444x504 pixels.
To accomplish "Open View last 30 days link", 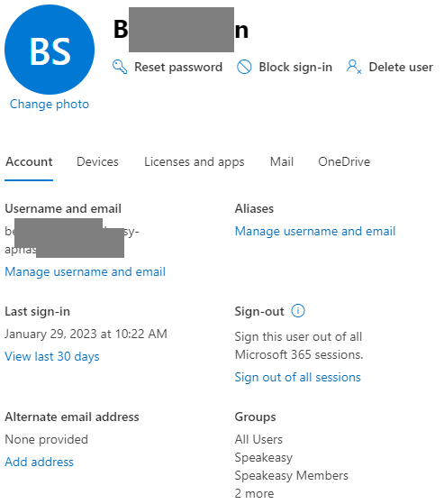I will point(52,356).
